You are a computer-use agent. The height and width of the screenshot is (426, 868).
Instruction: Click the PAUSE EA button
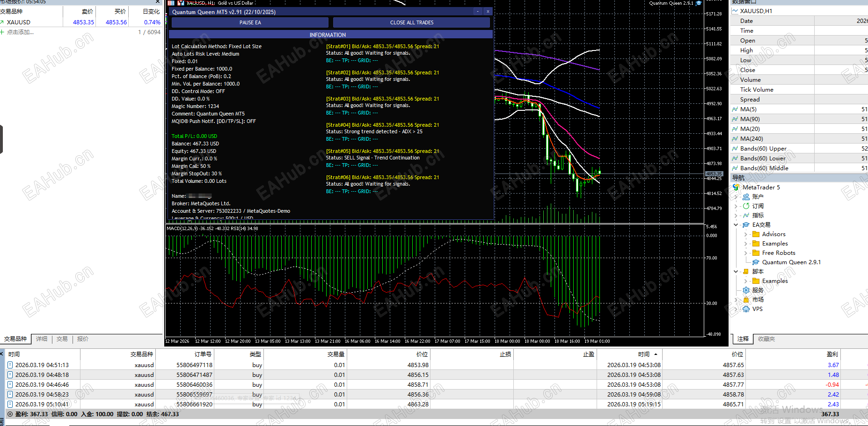tap(250, 22)
